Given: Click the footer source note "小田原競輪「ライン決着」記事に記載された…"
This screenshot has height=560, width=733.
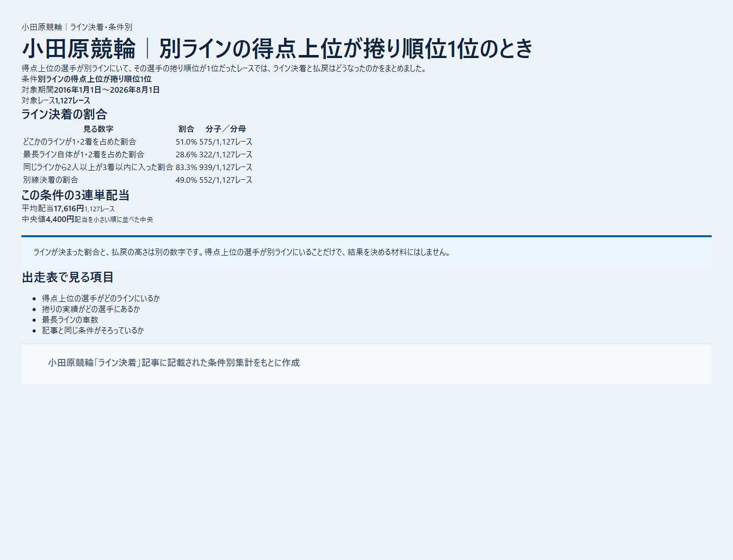Looking at the screenshot, I should coord(174,363).
